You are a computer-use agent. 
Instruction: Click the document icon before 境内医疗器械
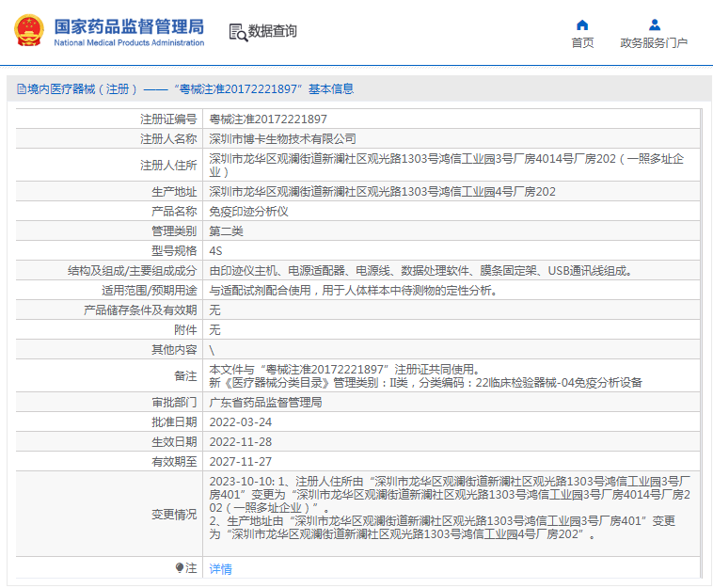pyautogui.click(x=22, y=88)
